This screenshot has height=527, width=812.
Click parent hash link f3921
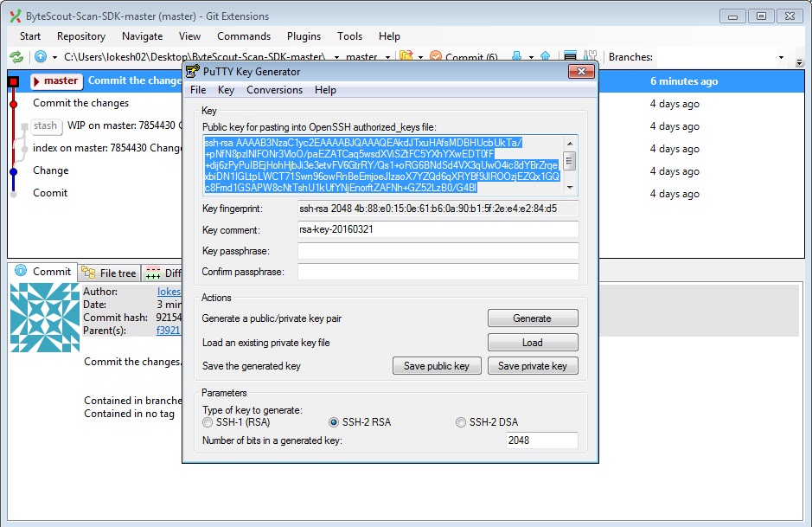(168, 331)
